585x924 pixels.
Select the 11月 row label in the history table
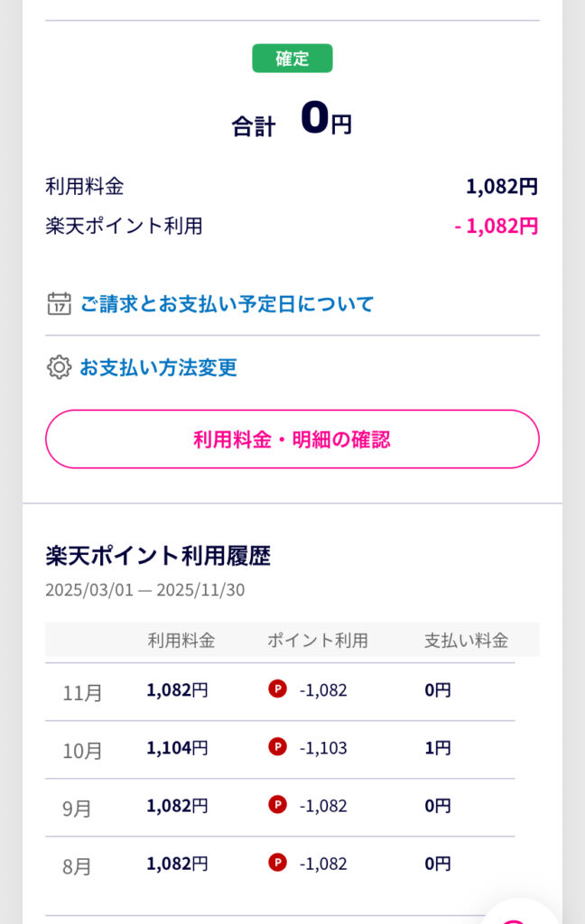(x=82, y=693)
